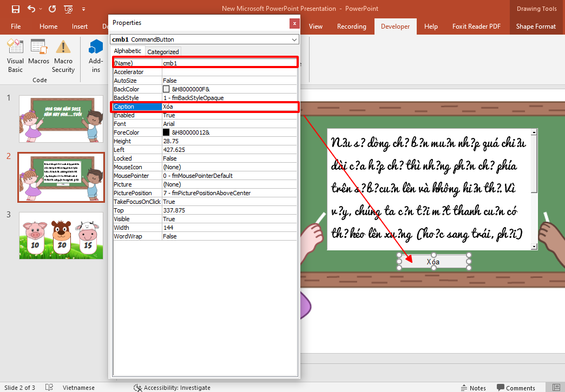Viewport: 565px width, 392px height.
Task: Open Macro Security settings
Action: coord(63,57)
